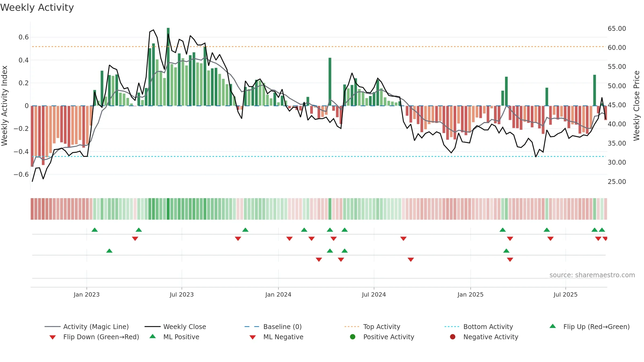Click the 25.00 price axis label
Screen dimensions: 644x362
coord(617,182)
